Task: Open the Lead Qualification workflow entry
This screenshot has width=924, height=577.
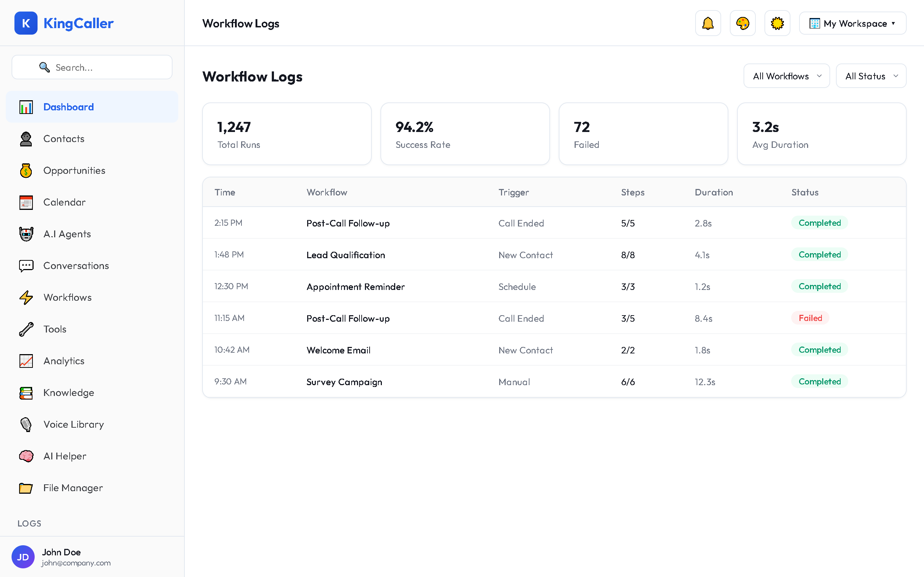Action: point(345,255)
